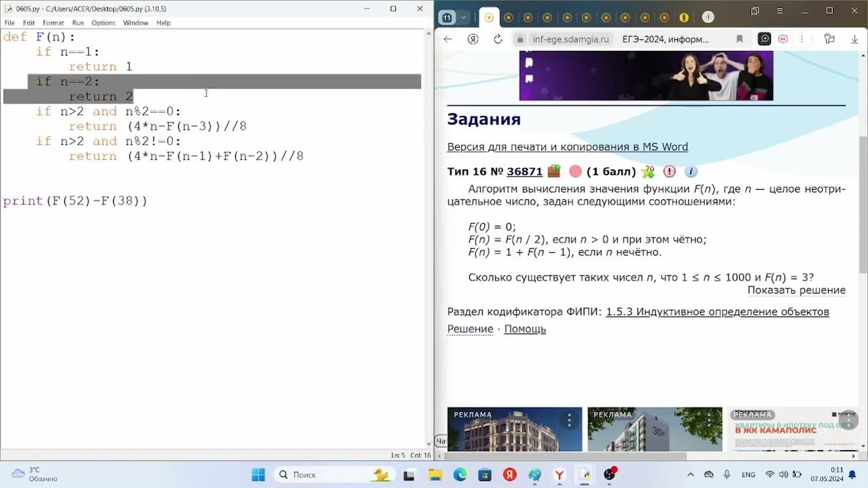
Task: Click the taskbar search box 'Поиск'
Action: 334,474
